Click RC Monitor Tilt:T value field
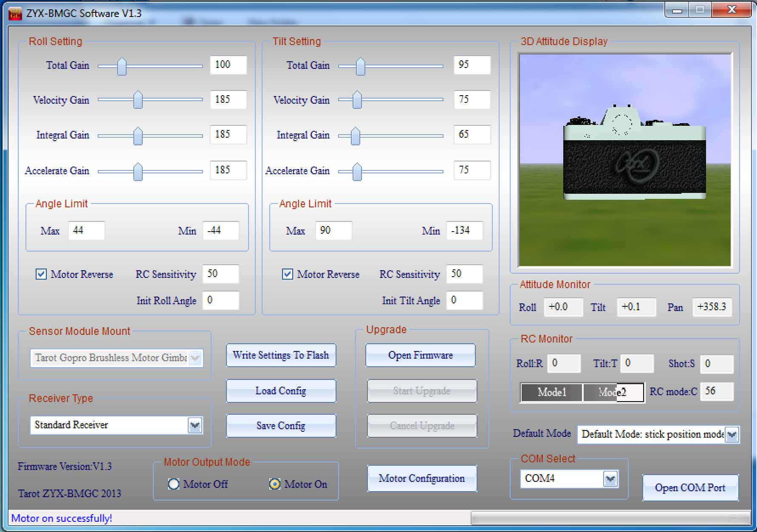This screenshot has width=757, height=532. click(x=637, y=364)
